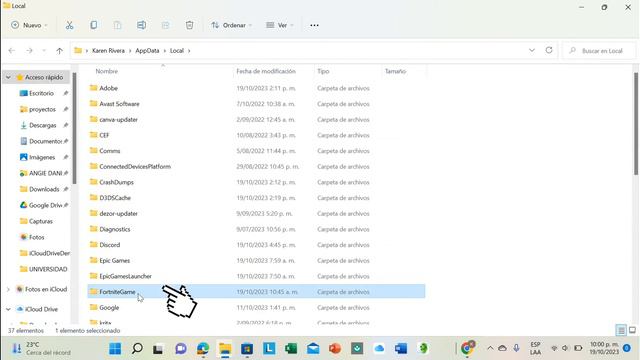Image resolution: width=640 pixels, height=360 pixels.
Task: Select Google Drive in sidebar
Action: coord(44,205)
